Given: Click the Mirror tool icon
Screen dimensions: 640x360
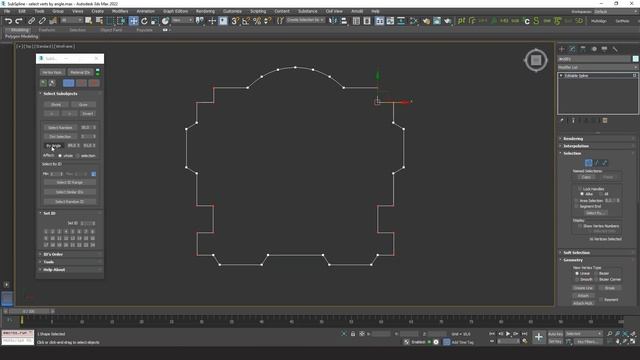Looking at the screenshot, I should [333, 21].
